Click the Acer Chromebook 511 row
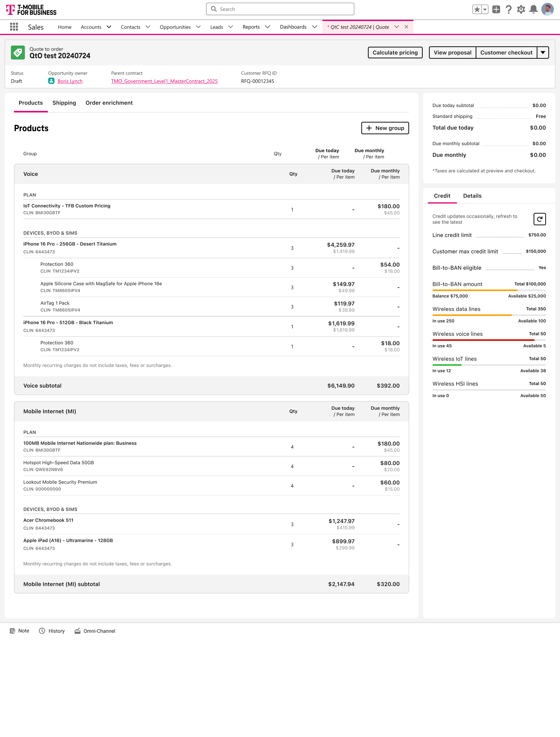This screenshot has height=737, width=560. click(x=211, y=524)
